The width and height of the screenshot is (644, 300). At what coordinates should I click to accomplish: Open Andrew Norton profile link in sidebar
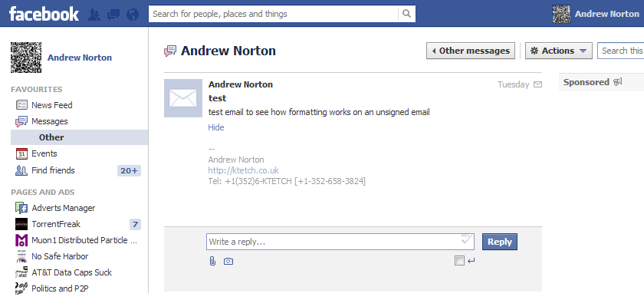[80, 58]
